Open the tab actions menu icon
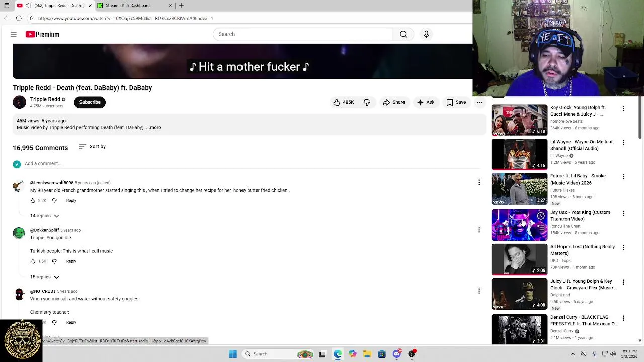This screenshot has width=644, height=362. click(x=6, y=5)
